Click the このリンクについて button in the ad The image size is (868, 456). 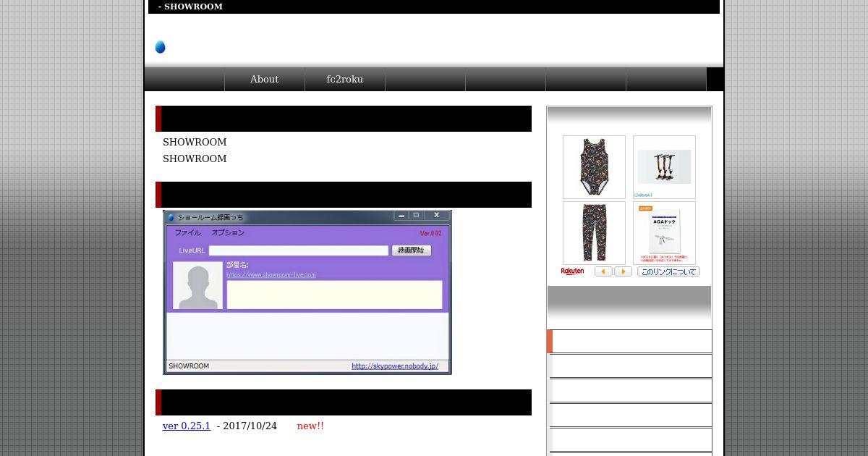tap(668, 271)
